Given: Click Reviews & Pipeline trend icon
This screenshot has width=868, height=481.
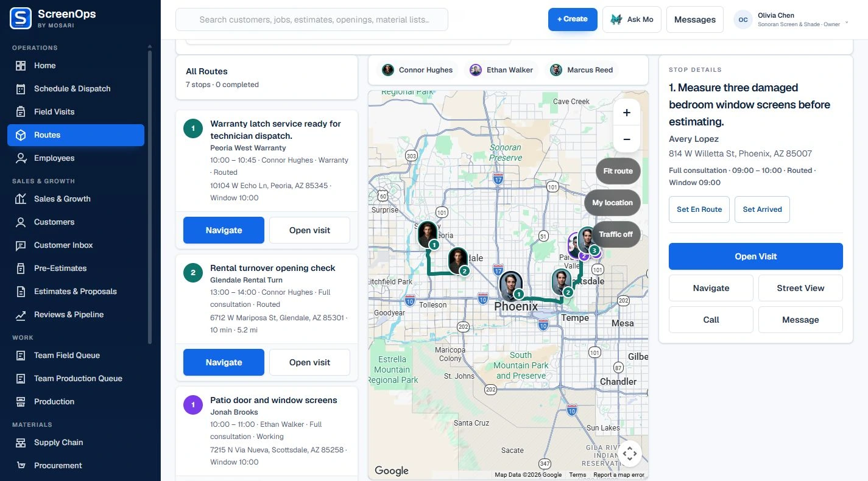Looking at the screenshot, I should [x=21, y=315].
